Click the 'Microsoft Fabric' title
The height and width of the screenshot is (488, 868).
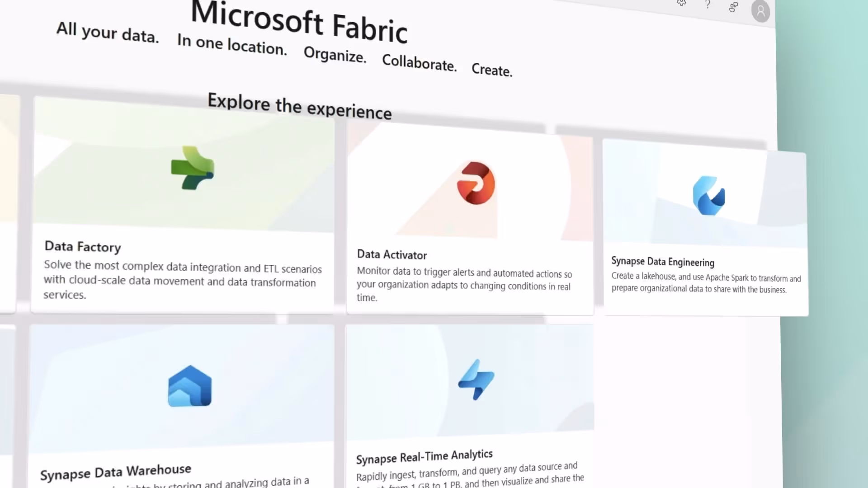pos(299,22)
